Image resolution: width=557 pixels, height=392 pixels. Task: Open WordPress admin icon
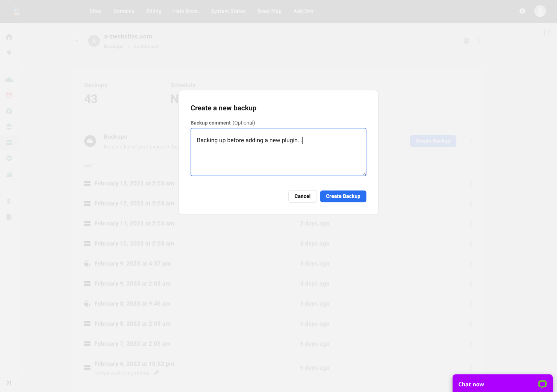pos(466,41)
